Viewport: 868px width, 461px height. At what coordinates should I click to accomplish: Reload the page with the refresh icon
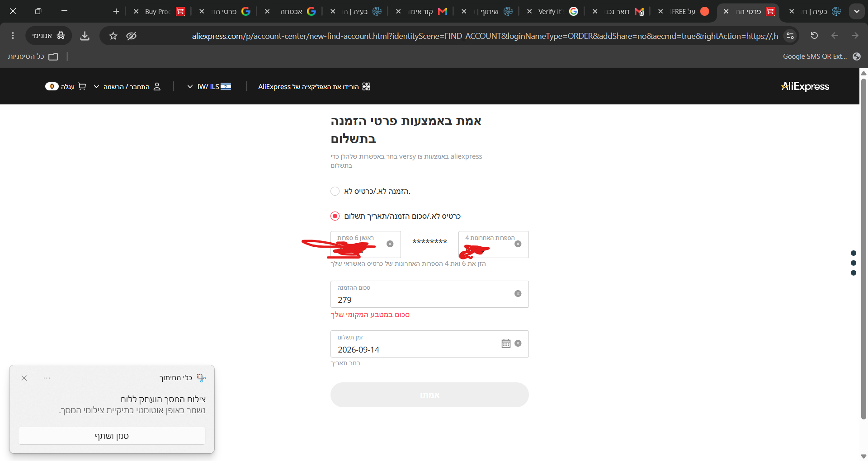814,36
